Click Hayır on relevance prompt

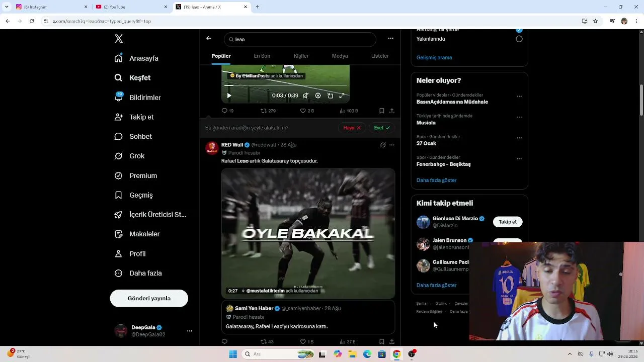[x=352, y=128]
